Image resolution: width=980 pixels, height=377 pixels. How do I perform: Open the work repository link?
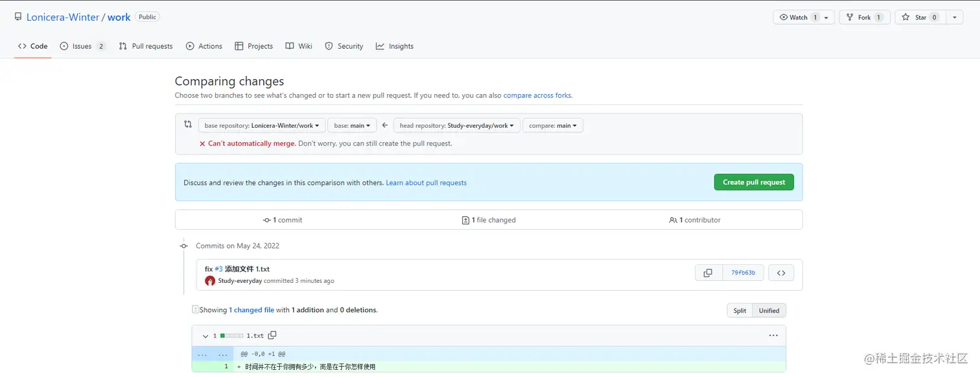pos(119,18)
